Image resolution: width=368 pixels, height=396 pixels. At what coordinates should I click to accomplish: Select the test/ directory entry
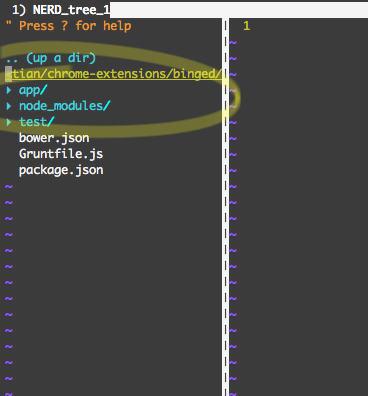37,122
